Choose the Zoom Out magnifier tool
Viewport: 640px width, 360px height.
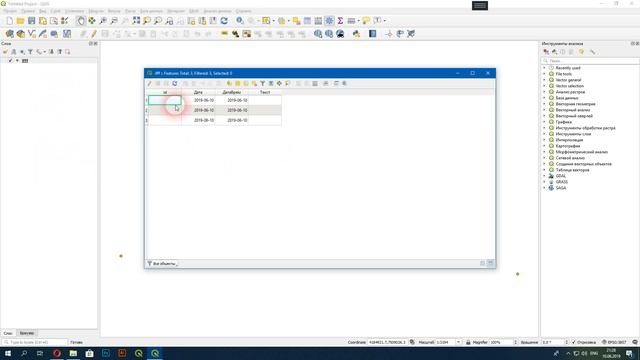point(114,21)
